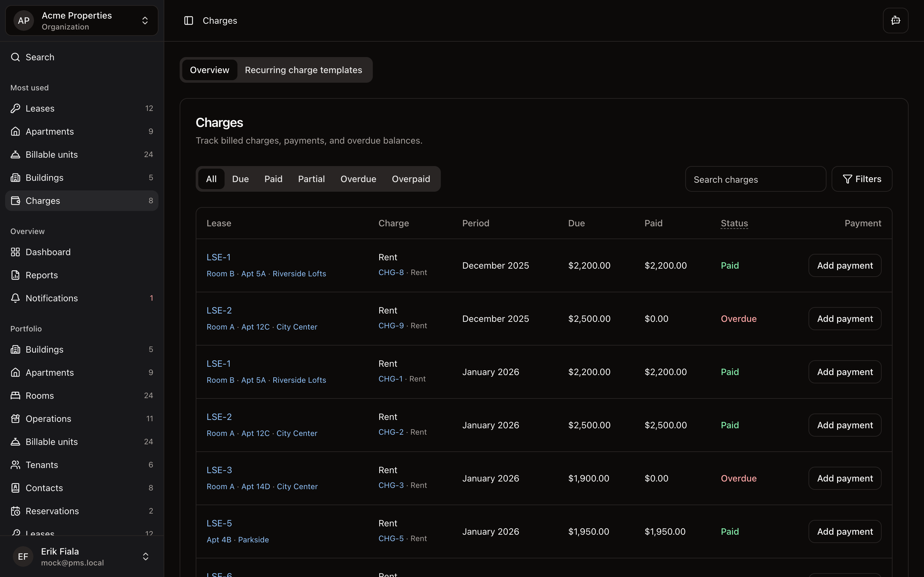Select the Reports section in sidebar
Viewport: 924px width, 577px height.
(x=41, y=275)
